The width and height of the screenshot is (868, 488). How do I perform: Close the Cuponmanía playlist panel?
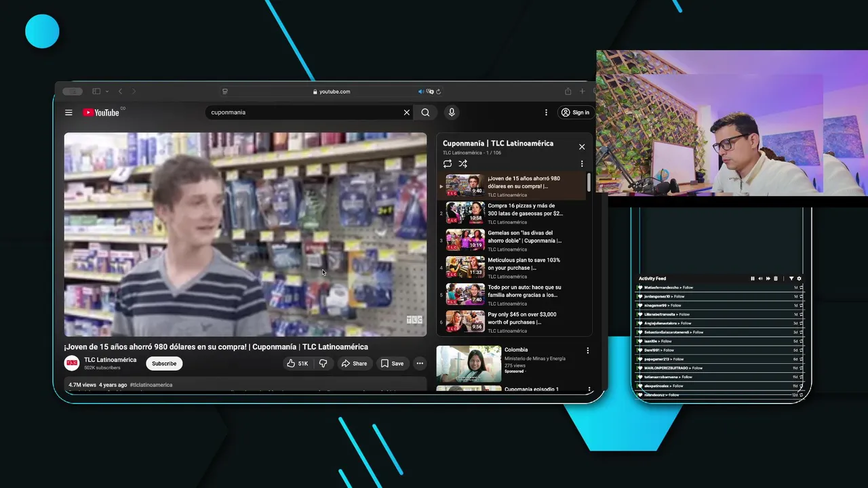tap(582, 146)
